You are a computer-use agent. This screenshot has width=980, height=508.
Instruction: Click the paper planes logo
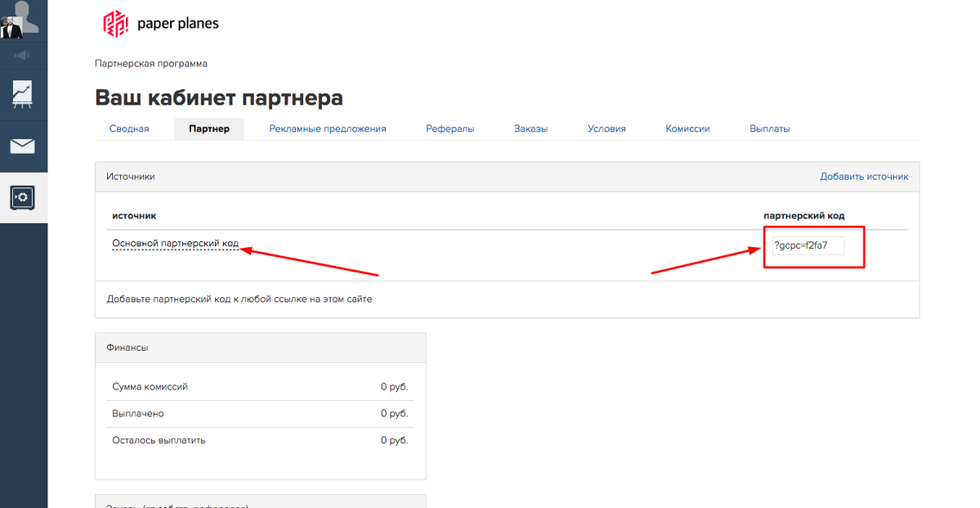coord(161,24)
